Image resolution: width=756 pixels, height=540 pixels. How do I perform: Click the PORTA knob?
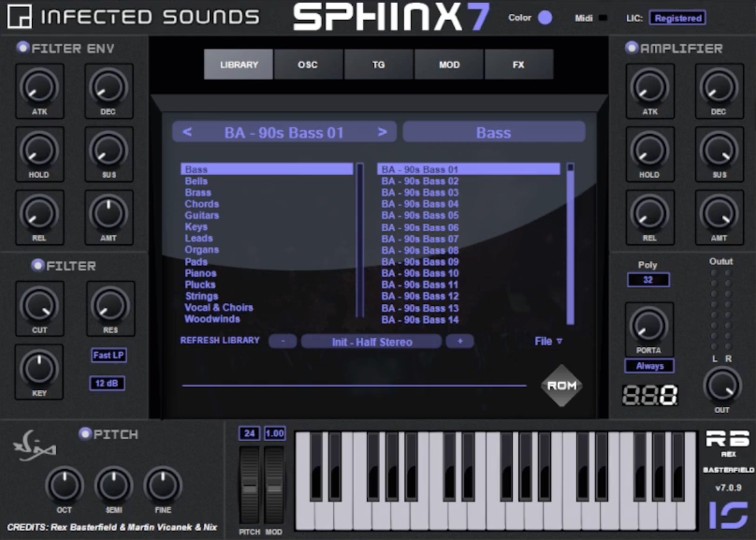pyautogui.click(x=649, y=326)
